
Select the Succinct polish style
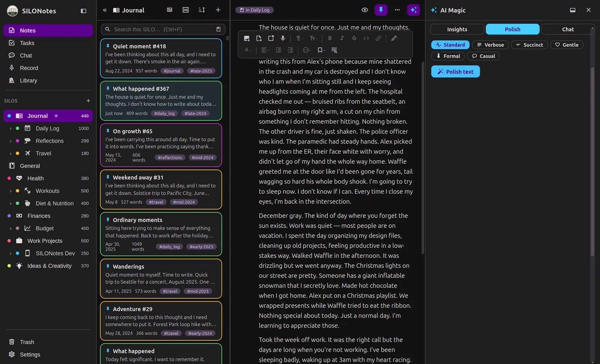click(x=529, y=45)
